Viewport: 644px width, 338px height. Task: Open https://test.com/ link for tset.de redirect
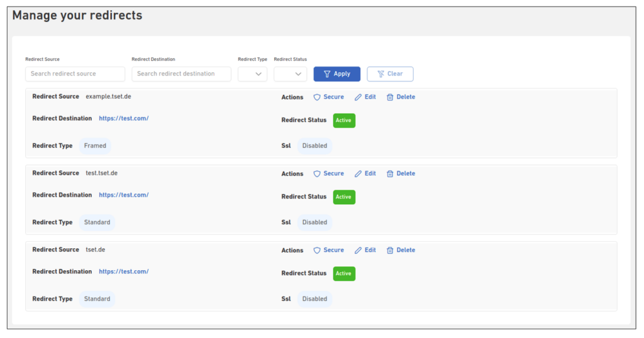pos(124,271)
